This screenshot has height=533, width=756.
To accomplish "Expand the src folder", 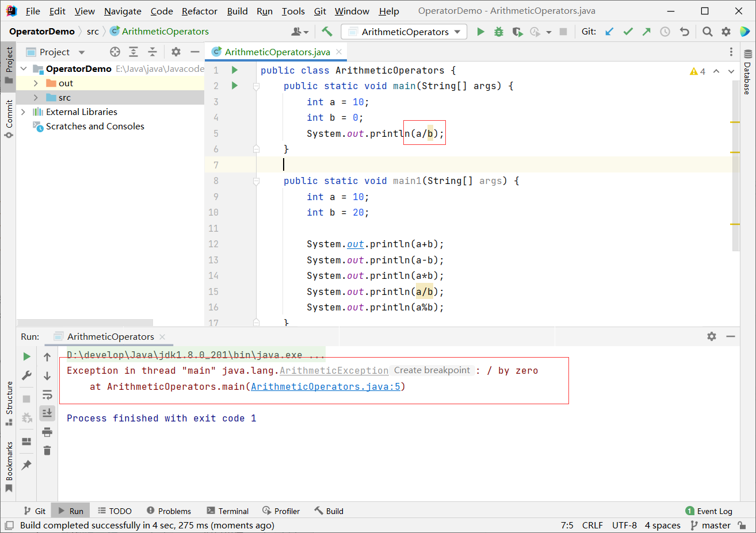I will pyautogui.click(x=36, y=98).
